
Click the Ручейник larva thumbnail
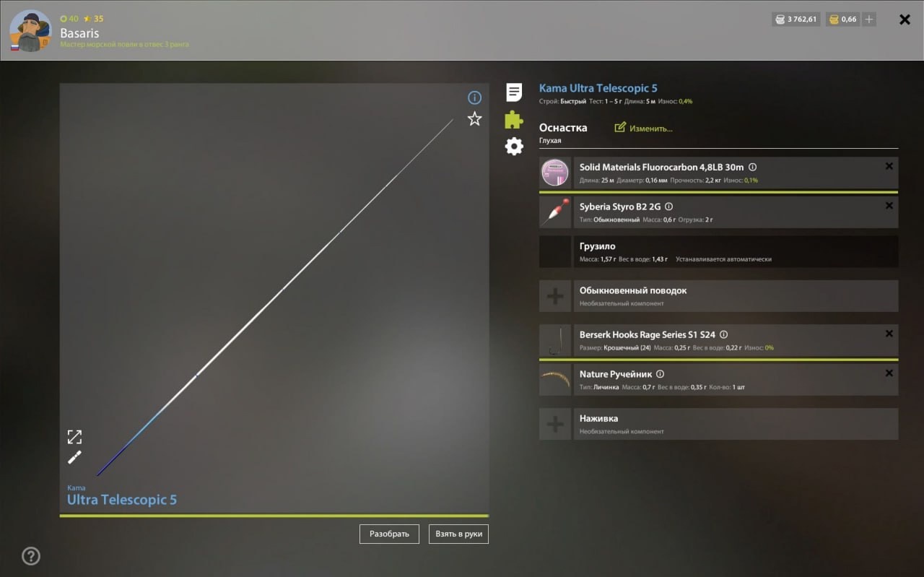pyautogui.click(x=555, y=380)
